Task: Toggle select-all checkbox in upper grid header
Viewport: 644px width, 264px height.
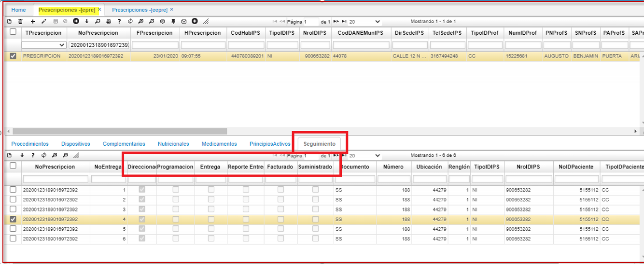Action: (x=13, y=32)
